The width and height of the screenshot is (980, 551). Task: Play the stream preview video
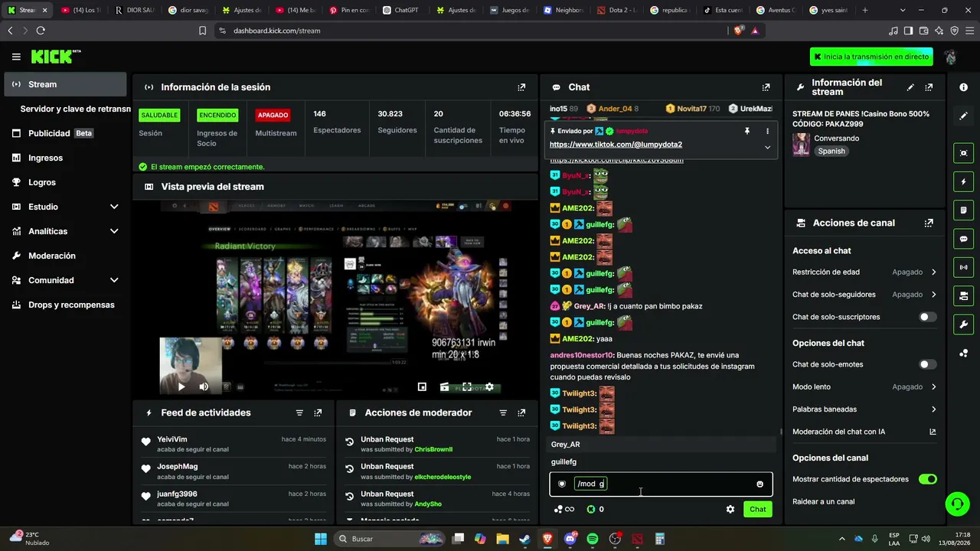(181, 387)
